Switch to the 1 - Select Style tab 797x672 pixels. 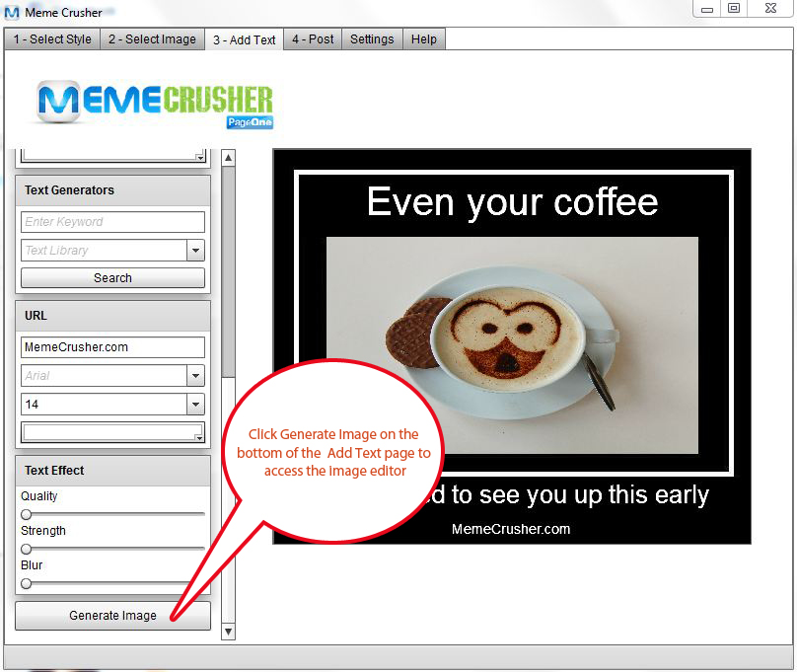click(51, 39)
